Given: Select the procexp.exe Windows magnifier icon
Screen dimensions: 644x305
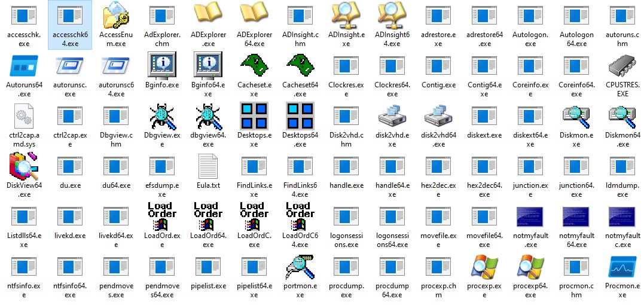Looking at the screenshot, I should (484, 267).
